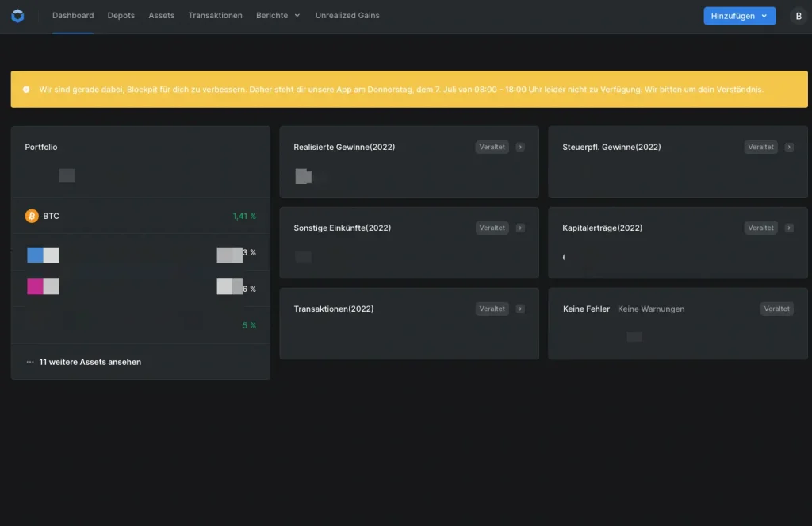Screen dimensions: 812x526
Task: Click the arrow icon on Steuerpfl. Gewinne card
Action: (x=789, y=147)
